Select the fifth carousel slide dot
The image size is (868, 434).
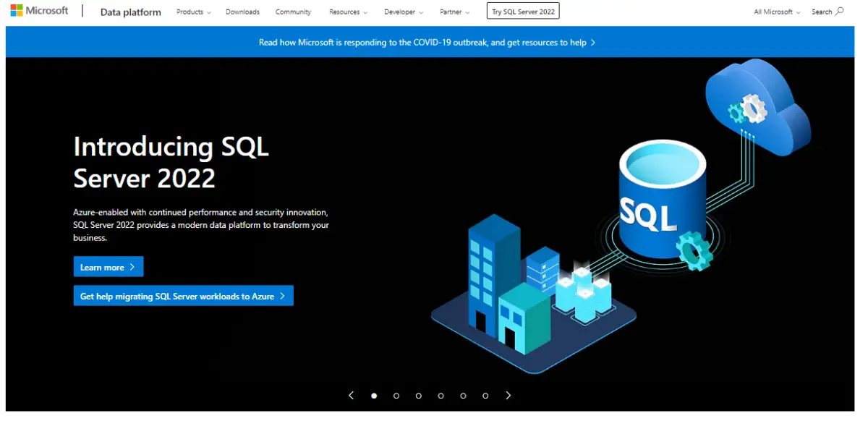coord(463,396)
